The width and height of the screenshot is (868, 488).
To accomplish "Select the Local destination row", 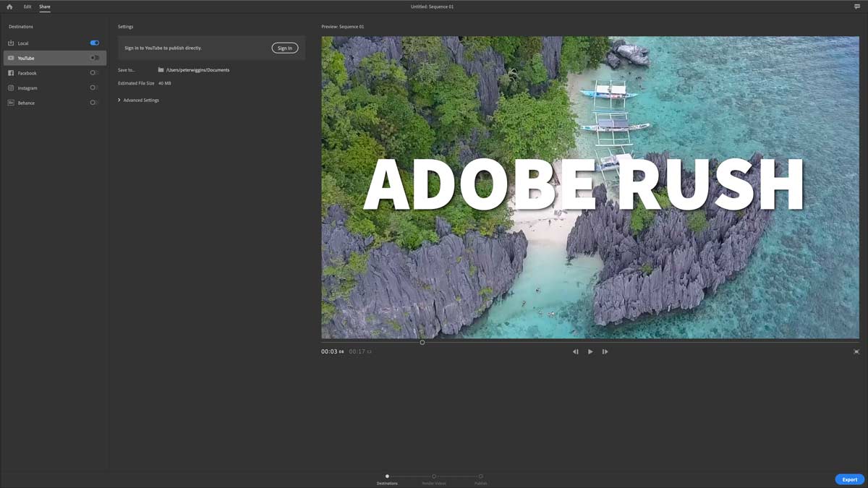I will point(54,43).
